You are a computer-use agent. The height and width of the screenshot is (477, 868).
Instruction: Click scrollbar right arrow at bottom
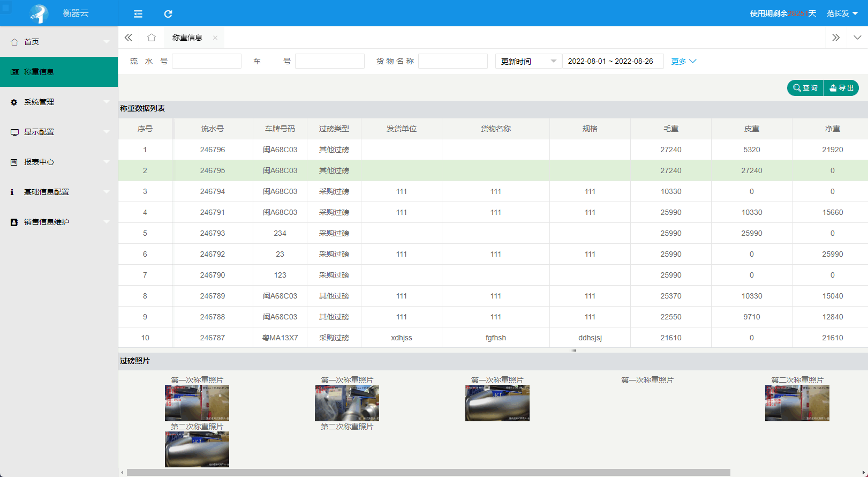(x=863, y=473)
